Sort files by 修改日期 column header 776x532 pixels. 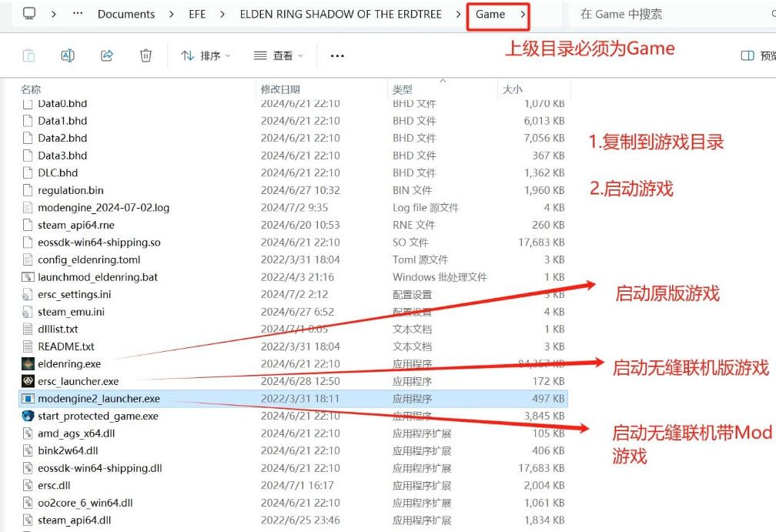[x=280, y=89]
